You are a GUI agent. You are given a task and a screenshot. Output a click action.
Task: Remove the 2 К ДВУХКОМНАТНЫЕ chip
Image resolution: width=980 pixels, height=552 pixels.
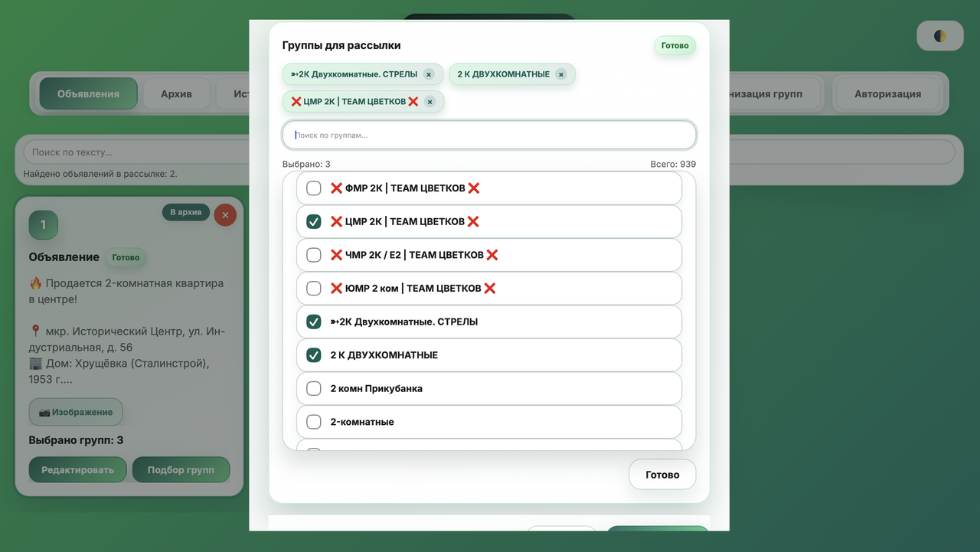coord(561,74)
